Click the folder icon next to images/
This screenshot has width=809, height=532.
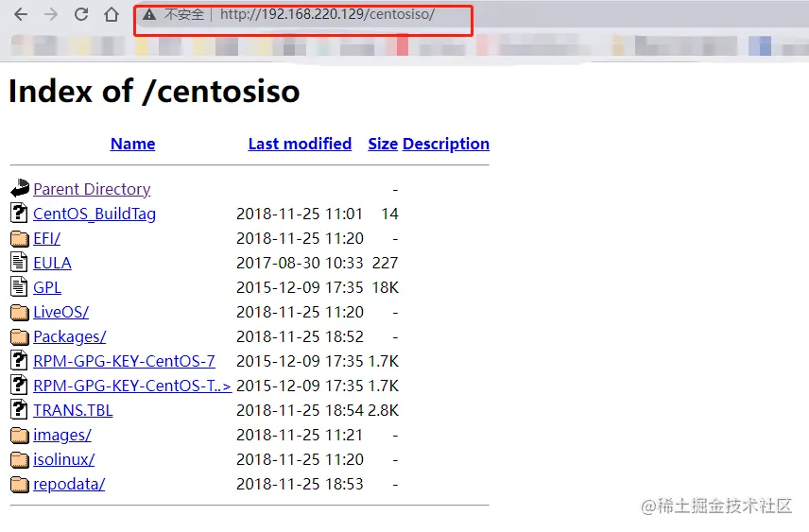click(x=20, y=435)
